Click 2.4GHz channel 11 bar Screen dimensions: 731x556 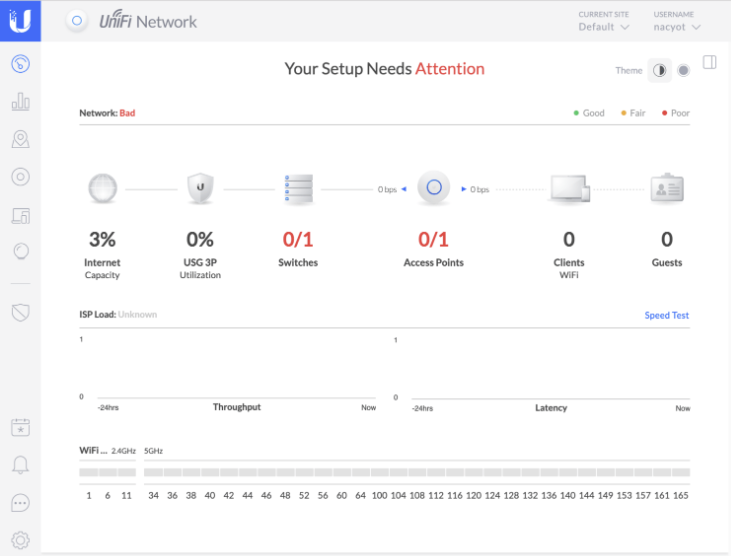(x=127, y=473)
